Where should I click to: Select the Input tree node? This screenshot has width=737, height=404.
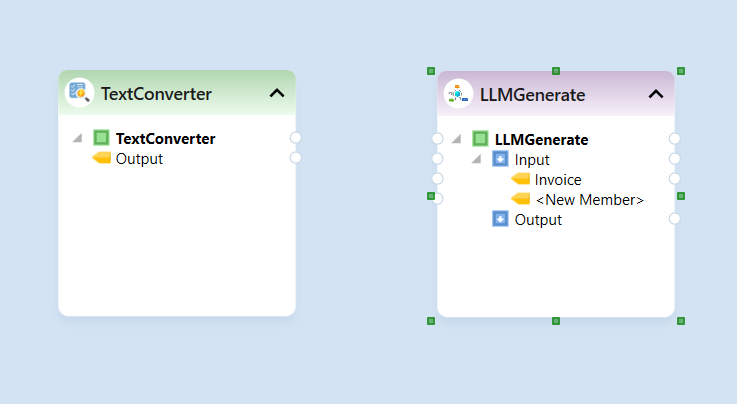[532, 160]
